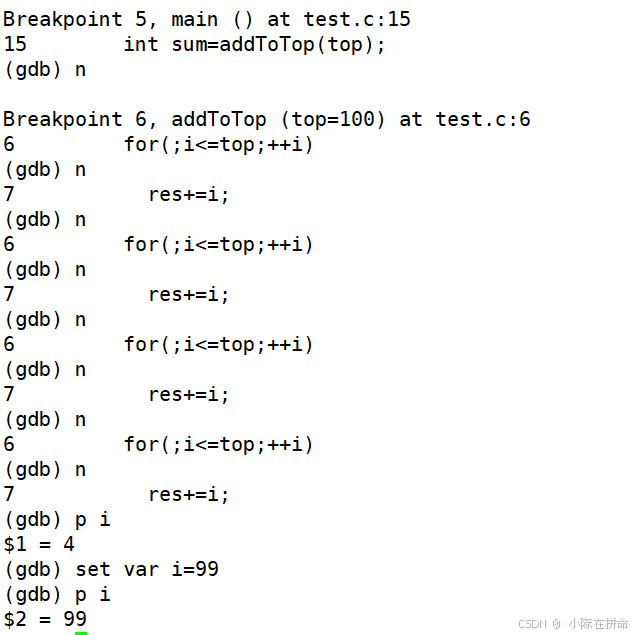Image resolution: width=642 pixels, height=635 pixels.
Task: Click the last "res+=i;" line
Action: pos(188,494)
